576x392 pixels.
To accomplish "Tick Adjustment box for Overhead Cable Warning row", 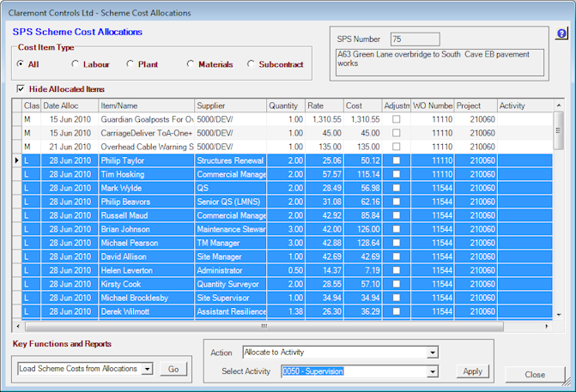I will pyautogui.click(x=396, y=147).
